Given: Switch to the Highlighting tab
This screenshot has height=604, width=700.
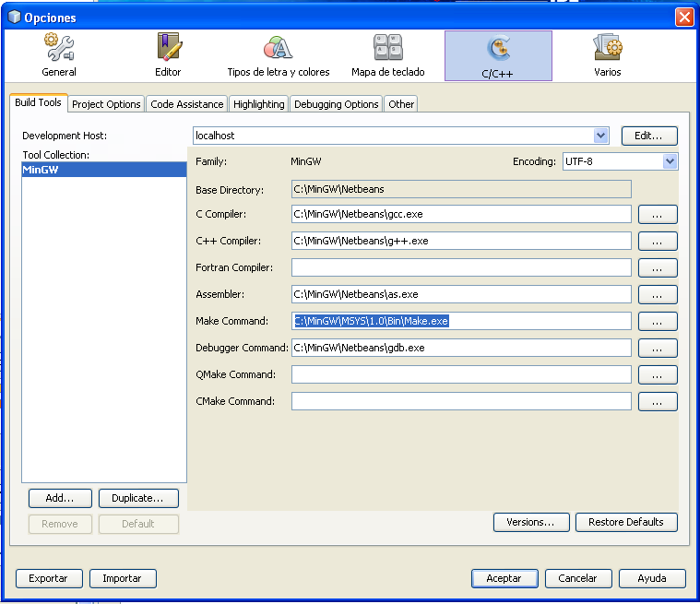Looking at the screenshot, I should (259, 104).
